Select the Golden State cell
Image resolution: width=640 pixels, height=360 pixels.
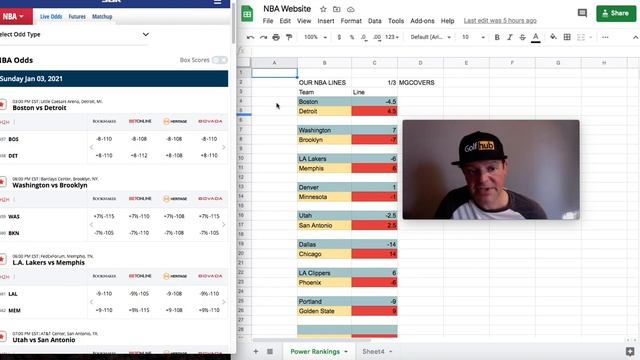(324, 311)
